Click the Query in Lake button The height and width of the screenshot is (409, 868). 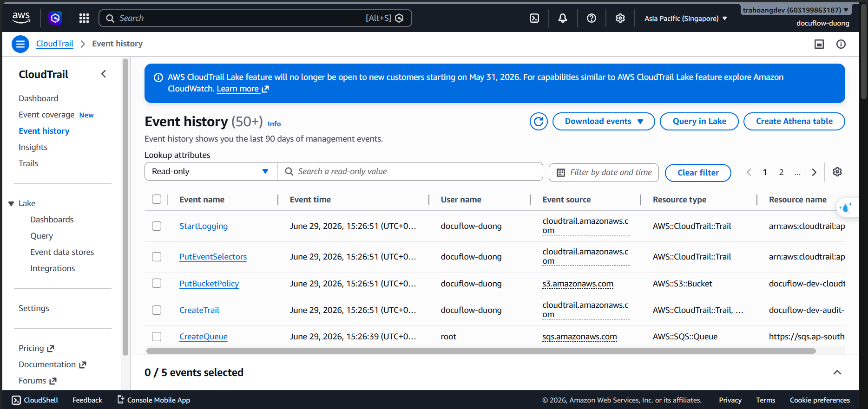pyautogui.click(x=699, y=122)
